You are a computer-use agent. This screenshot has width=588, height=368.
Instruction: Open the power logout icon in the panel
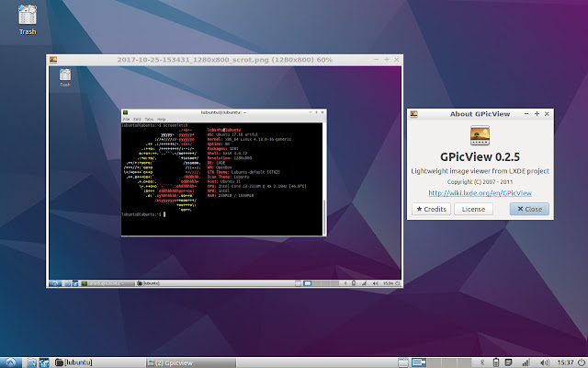coord(582,362)
